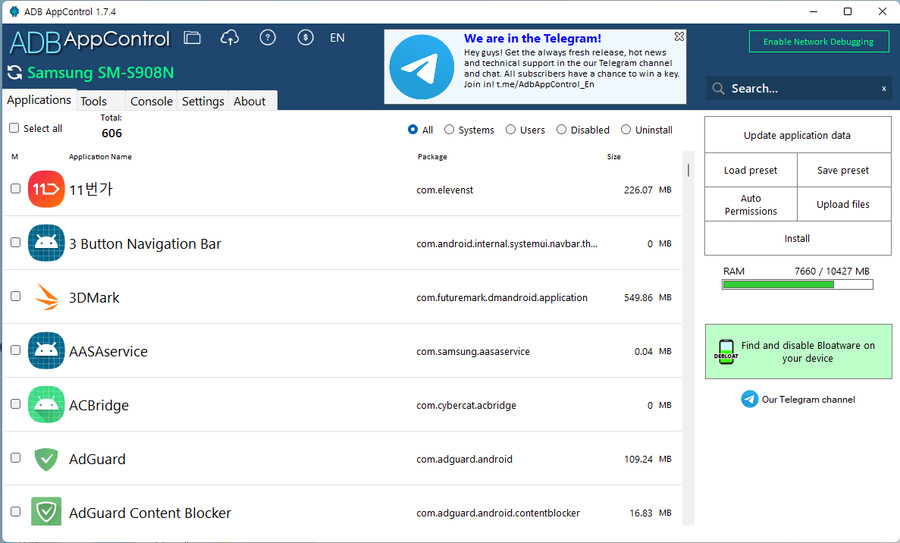Click the AdGuard shield icon
Image resolution: width=900 pixels, height=543 pixels.
[46, 459]
